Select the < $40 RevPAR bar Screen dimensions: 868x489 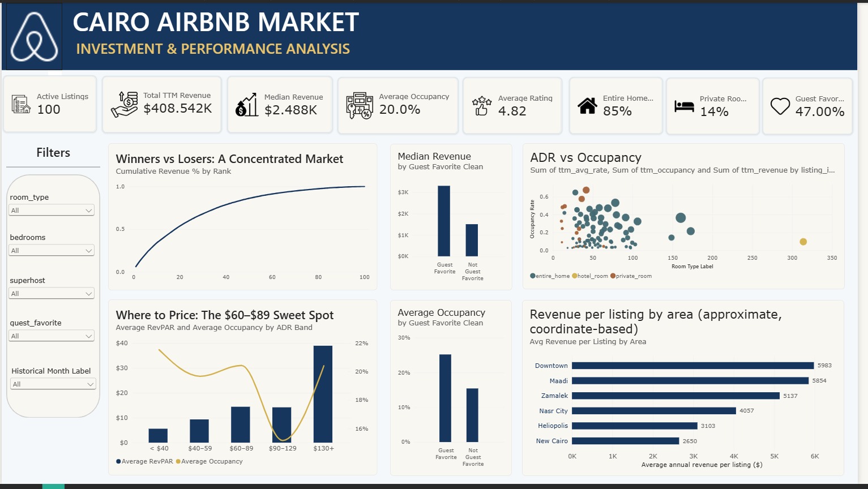[x=158, y=435]
